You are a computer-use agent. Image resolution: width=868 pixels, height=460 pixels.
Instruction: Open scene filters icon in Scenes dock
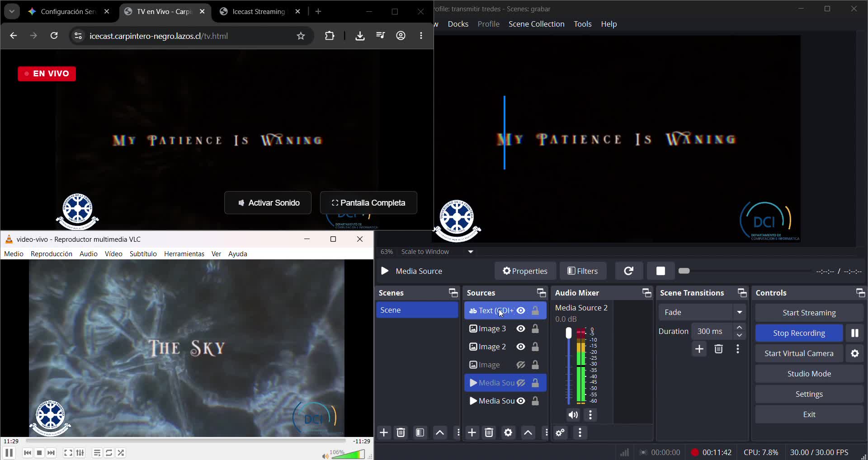pyautogui.click(x=420, y=433)
